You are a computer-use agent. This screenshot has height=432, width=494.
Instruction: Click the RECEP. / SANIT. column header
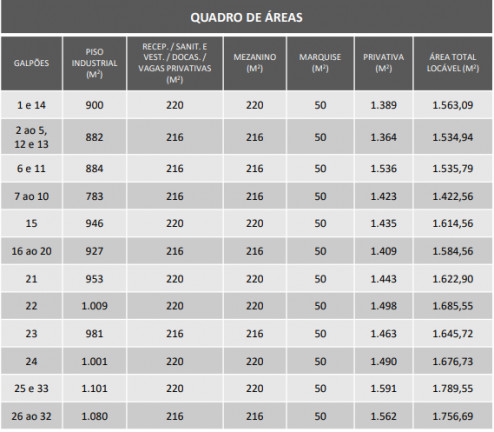click(x=175, y=63)
